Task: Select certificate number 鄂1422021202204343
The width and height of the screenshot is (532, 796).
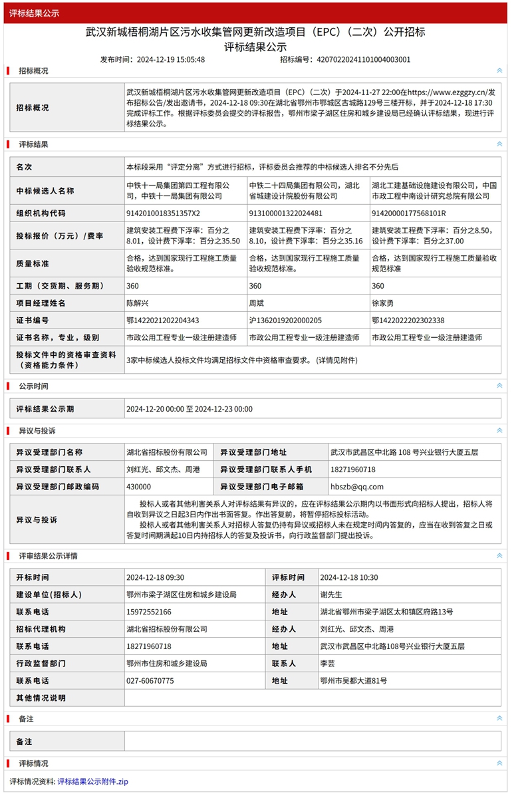Action: click(x=162, y=321)
